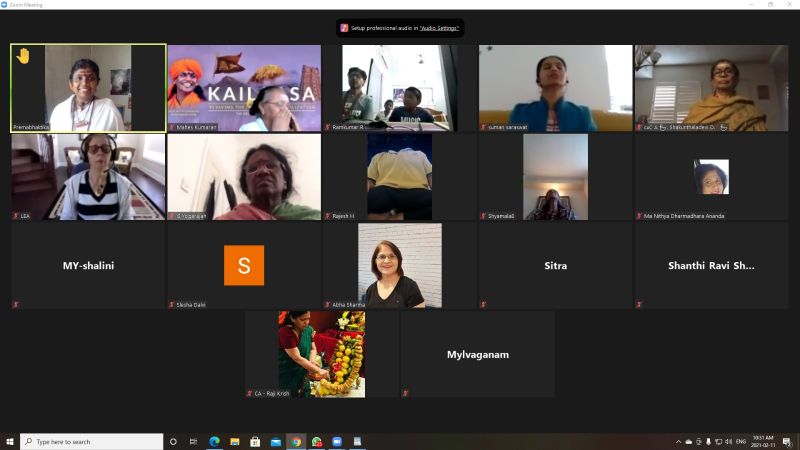The width and height of the screenshot is (800, 450).
Task: Open the Zoom app in the taskbar
Action: tap(336, 441)
